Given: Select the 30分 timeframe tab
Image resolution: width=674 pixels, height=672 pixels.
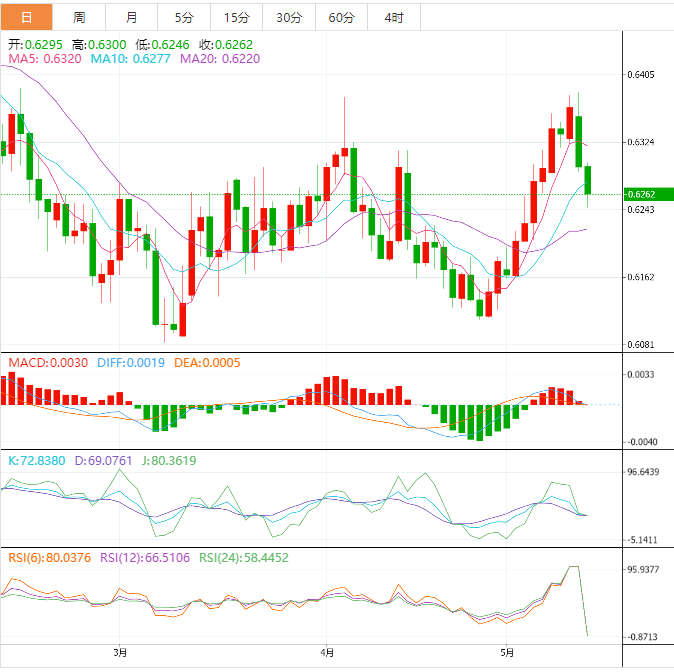Looking at the screenshot, I should click(288, 17).
